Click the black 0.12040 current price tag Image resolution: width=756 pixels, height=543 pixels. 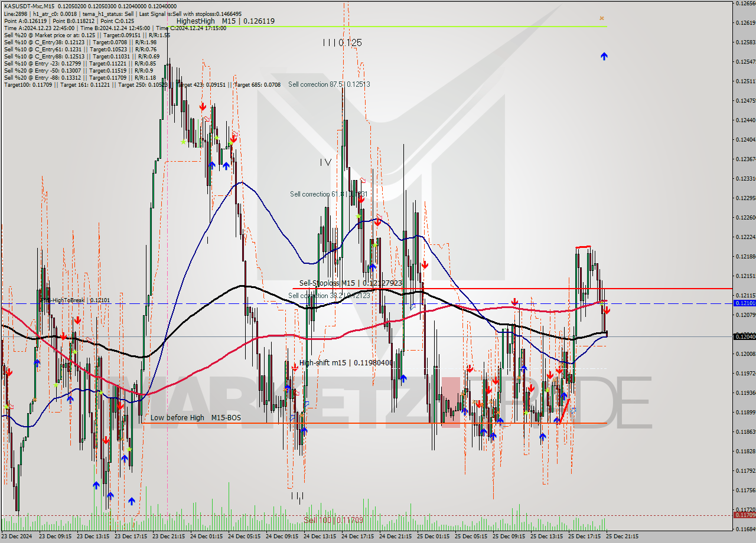point(744,336)
